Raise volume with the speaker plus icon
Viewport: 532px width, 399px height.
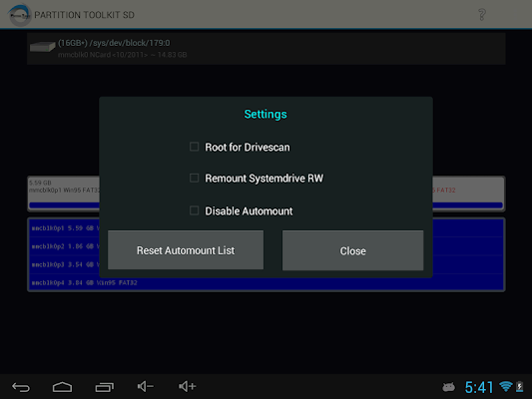(188, 386)
